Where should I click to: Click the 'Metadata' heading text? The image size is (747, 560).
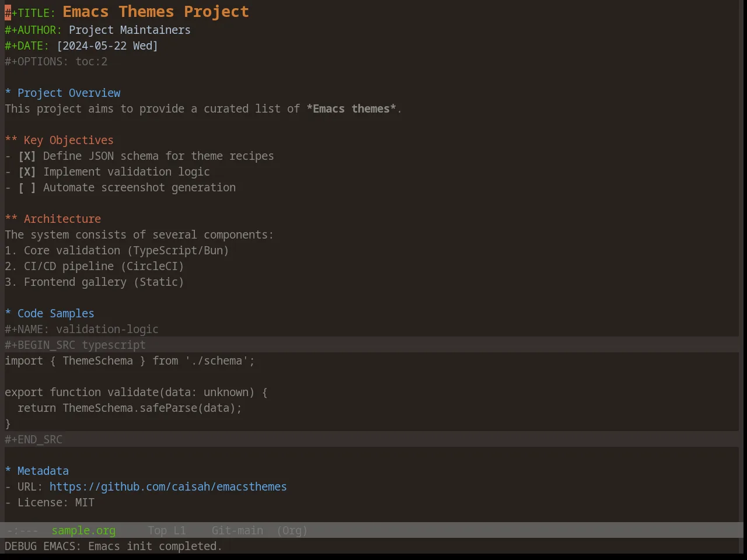click(43, 471)
